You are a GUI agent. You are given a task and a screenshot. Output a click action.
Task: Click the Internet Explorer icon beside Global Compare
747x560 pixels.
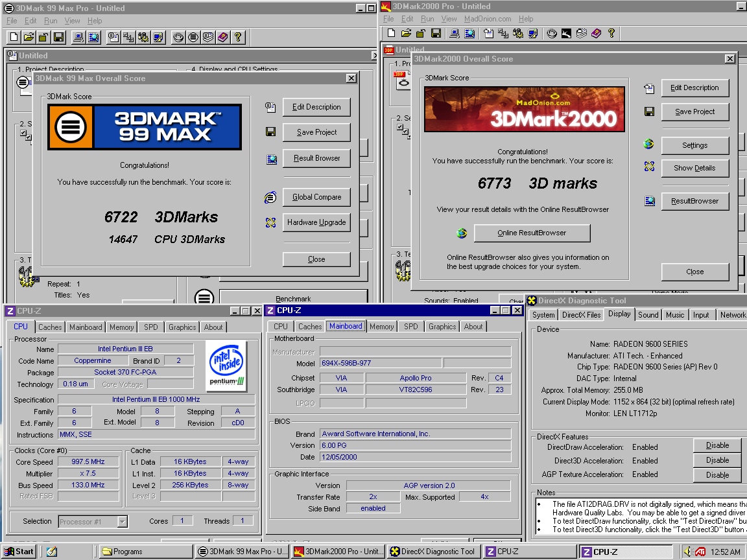tap(270, 197)
